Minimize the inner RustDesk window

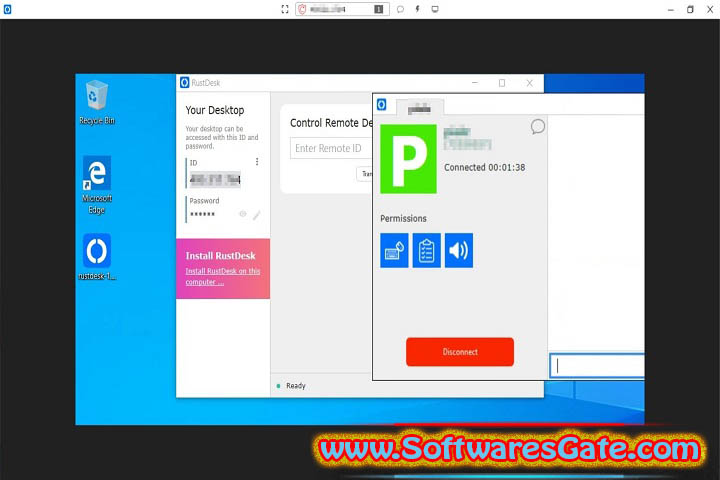(475, 83)
